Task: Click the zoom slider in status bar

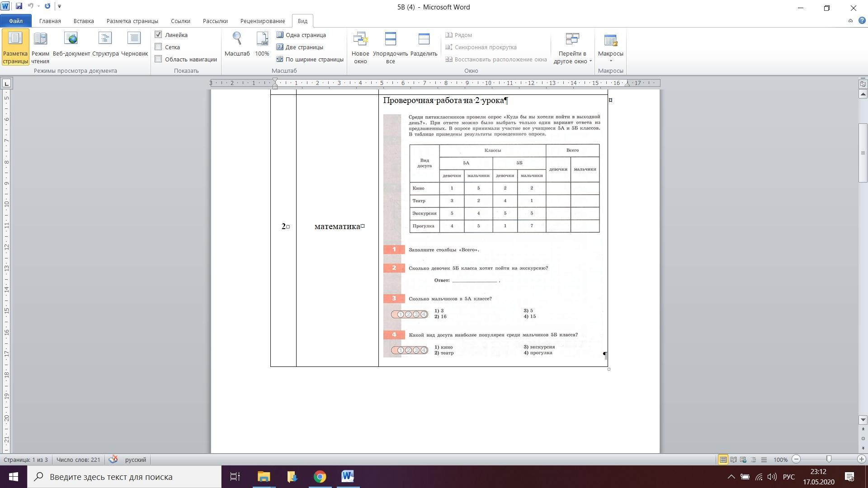Action: (828, 459)
